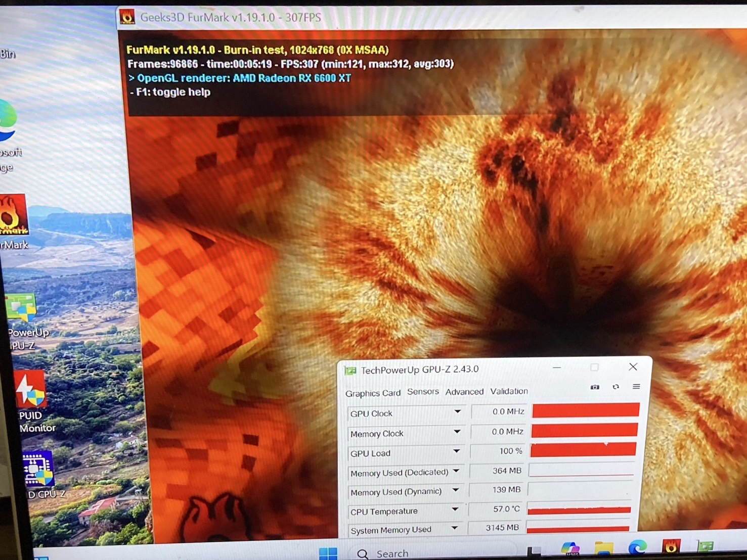Minimize the GPU-Z window

click(557, 368)
